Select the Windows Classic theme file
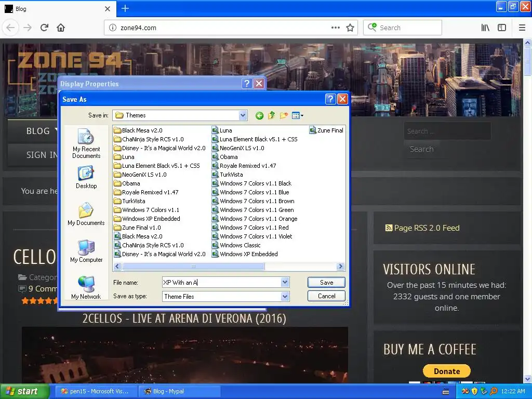Screen dimensions: 532x399 coord(236,245)
